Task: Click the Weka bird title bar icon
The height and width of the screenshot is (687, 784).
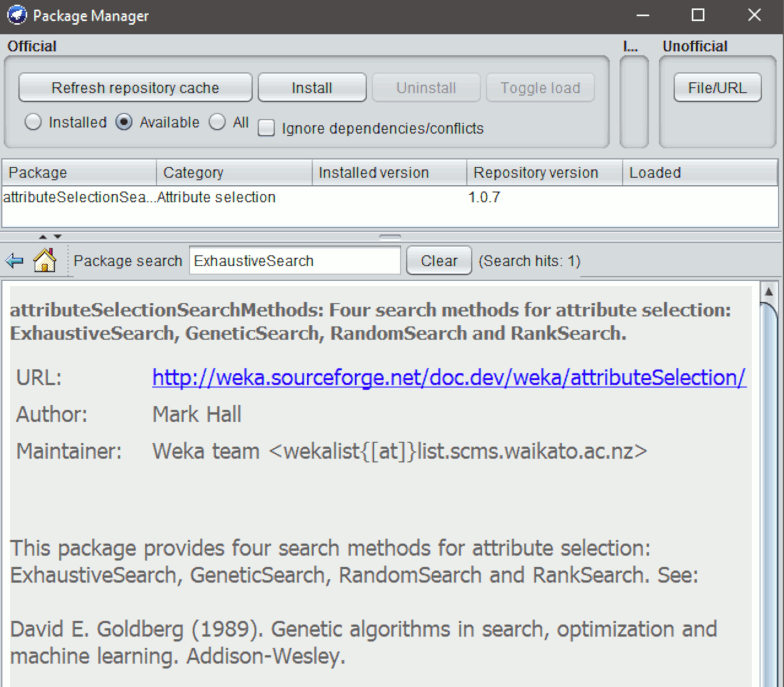Action: (x=17, y=15)
